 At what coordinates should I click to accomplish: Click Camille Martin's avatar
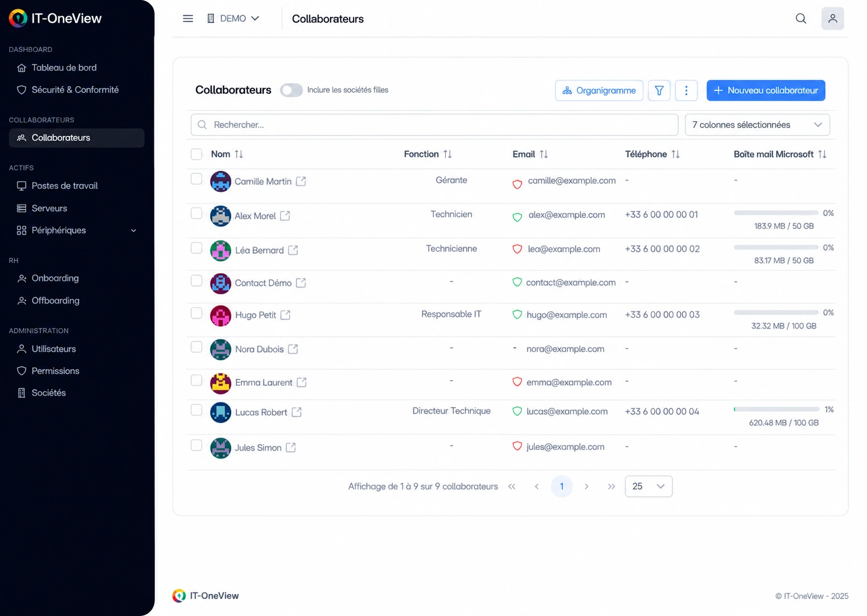(x=220, y=181)
